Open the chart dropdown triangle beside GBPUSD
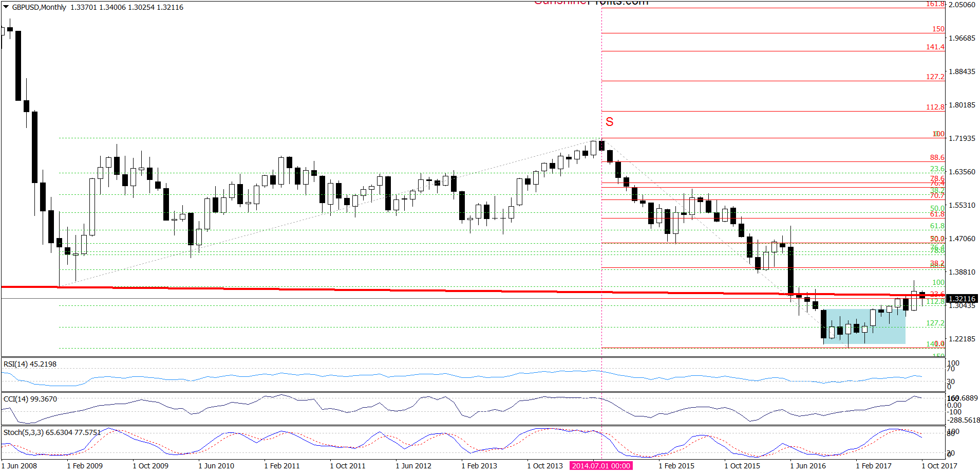980x473 pixels. tap(6, 7)
